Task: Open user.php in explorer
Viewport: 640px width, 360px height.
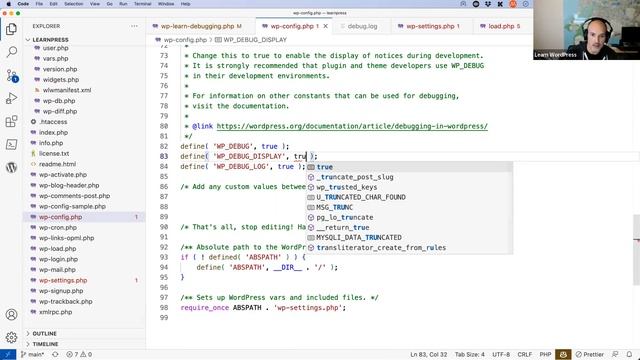Action: 56,48
